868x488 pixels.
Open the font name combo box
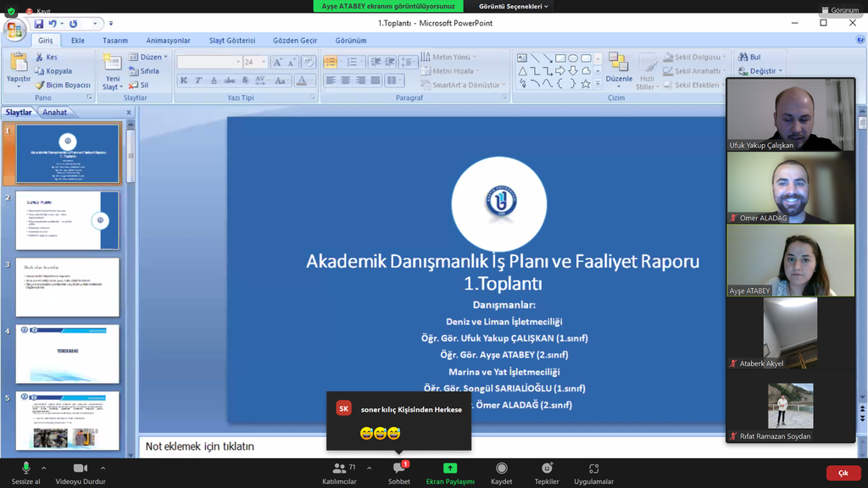[209, 62]
